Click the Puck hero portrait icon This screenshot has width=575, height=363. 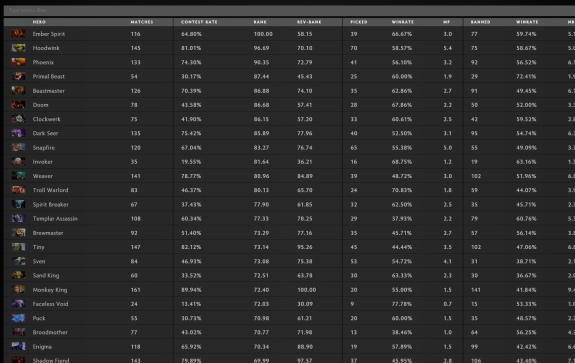(18, 318)
